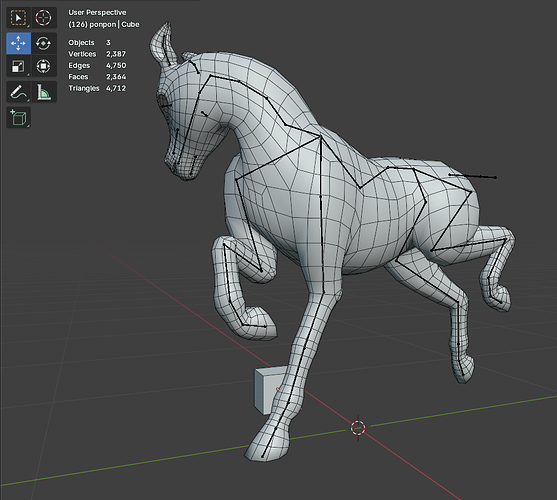557x500 pixels.
Task: Click the Vertices count statistic
Action: click(x=97, y=54)
